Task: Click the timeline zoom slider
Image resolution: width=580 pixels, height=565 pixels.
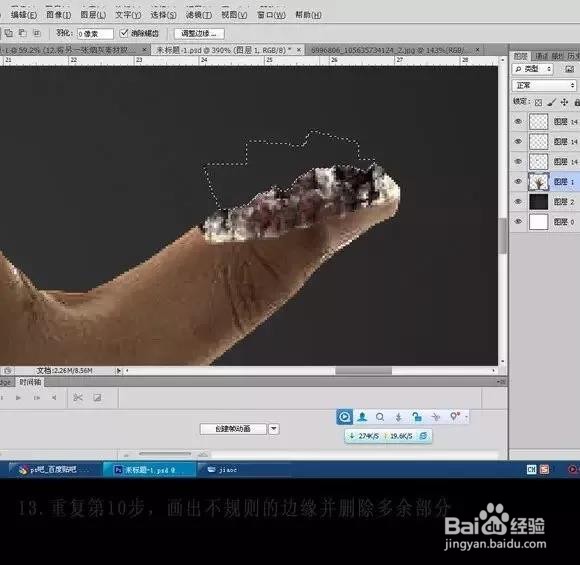Action: 165,454
